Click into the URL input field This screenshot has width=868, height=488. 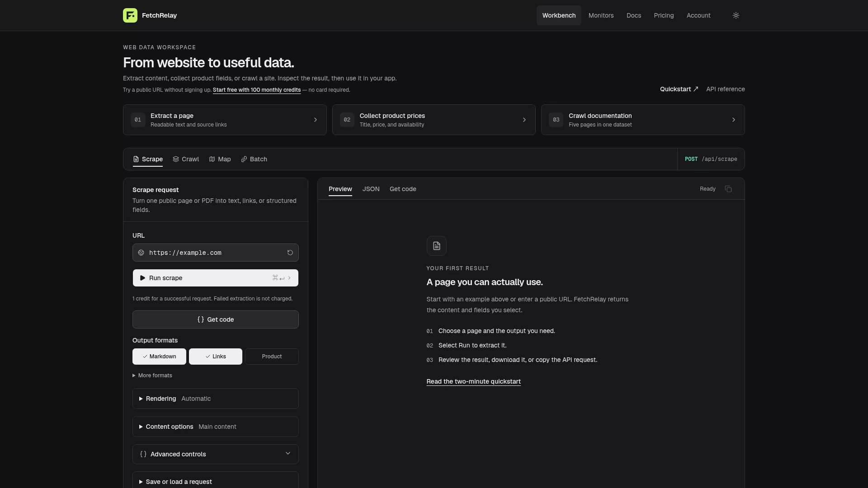coord(216,253)
